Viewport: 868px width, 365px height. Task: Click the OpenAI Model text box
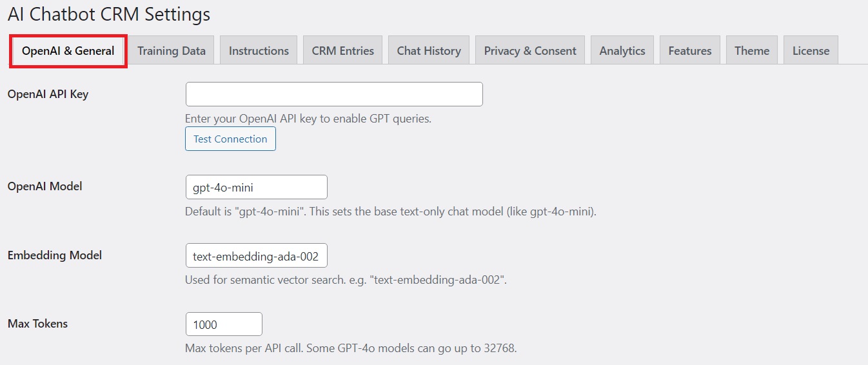coord(256,187)
